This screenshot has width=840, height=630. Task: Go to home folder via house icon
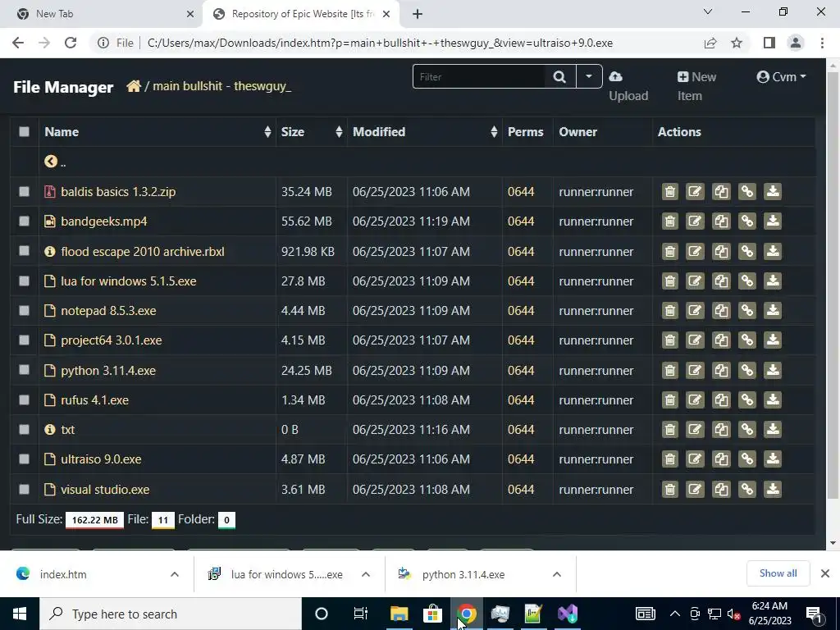point(134,85)
